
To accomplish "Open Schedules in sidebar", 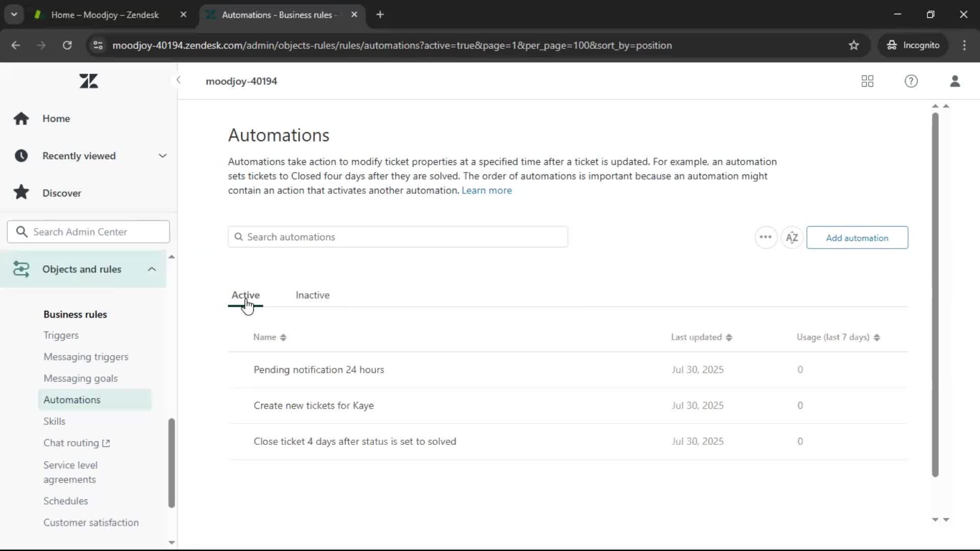I will tap(65, 501).
